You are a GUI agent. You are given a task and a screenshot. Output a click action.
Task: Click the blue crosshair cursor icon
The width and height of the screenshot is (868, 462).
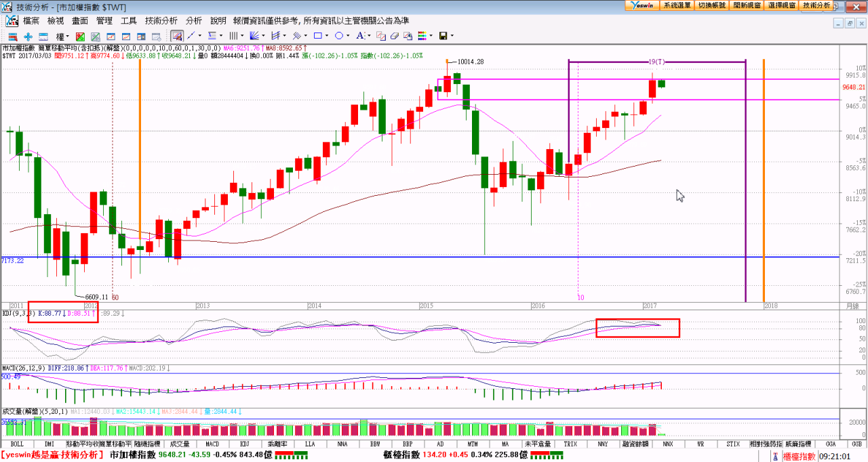tap(28, 36)
